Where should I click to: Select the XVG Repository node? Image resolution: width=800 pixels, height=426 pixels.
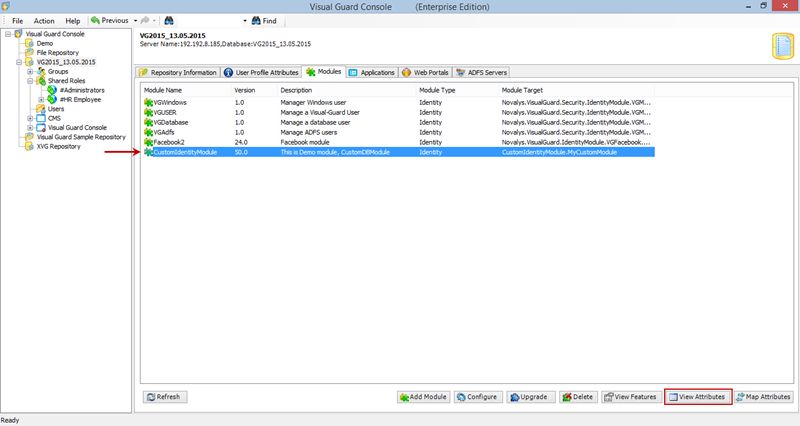pyautogui.click(x=58, y=146)
